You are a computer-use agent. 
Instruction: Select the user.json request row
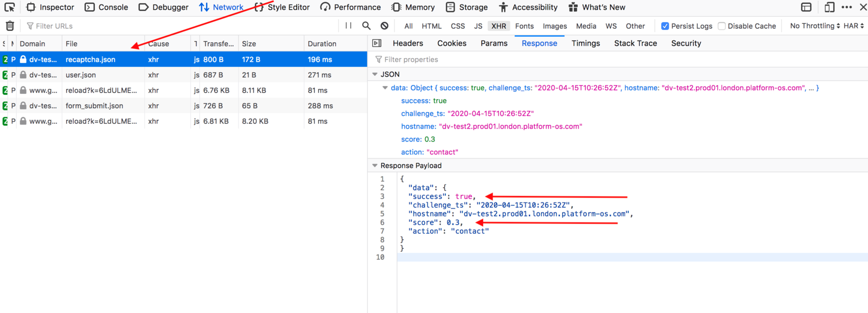(80, 75)
